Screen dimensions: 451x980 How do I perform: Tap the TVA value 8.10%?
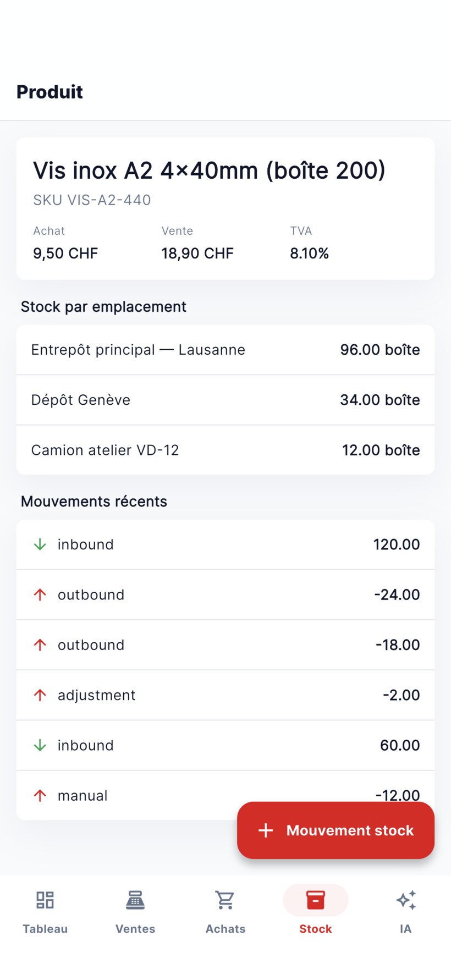[x=309, y=254]
